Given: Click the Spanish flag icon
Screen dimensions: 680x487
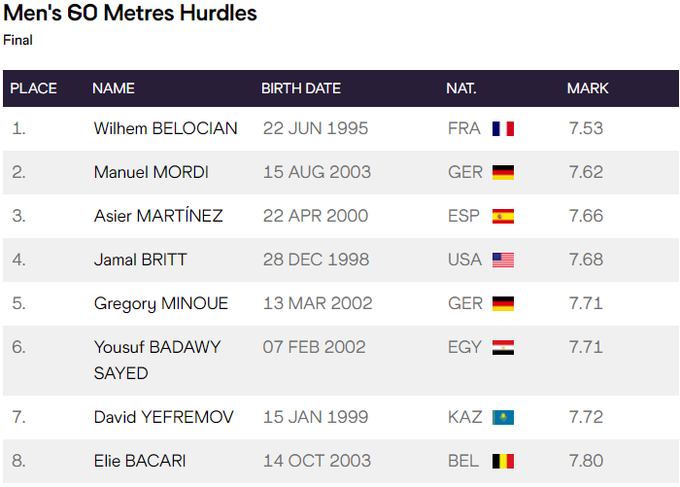Looking at the screenshot, I should tap(503, 216).
